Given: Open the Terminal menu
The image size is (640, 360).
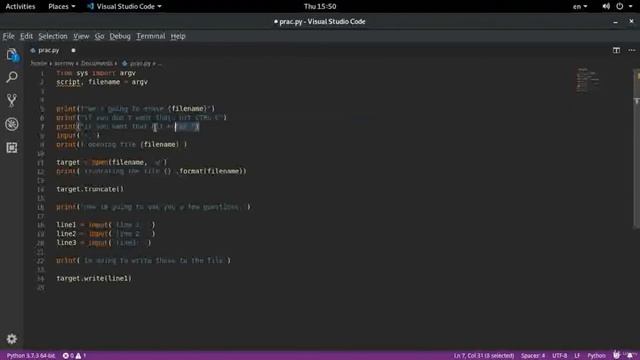Looking at the screenshot, I should [151, 36].
